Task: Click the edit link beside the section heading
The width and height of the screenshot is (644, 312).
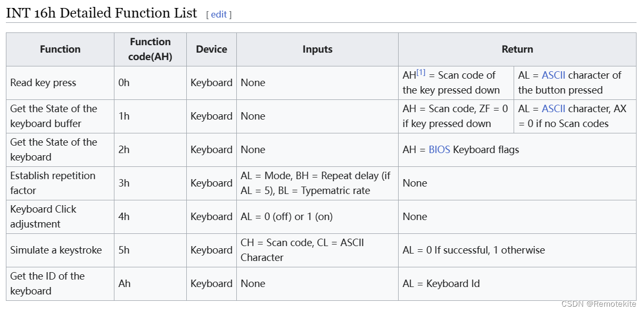Action: [219, 15]
